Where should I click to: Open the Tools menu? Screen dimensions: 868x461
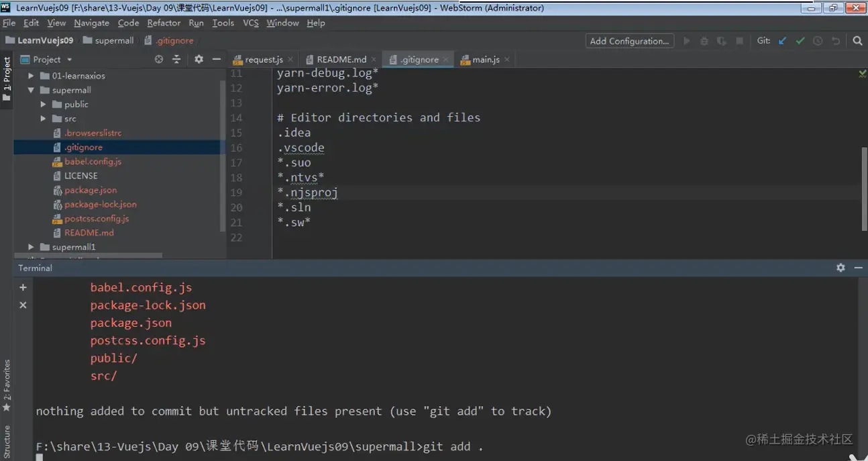223,23
